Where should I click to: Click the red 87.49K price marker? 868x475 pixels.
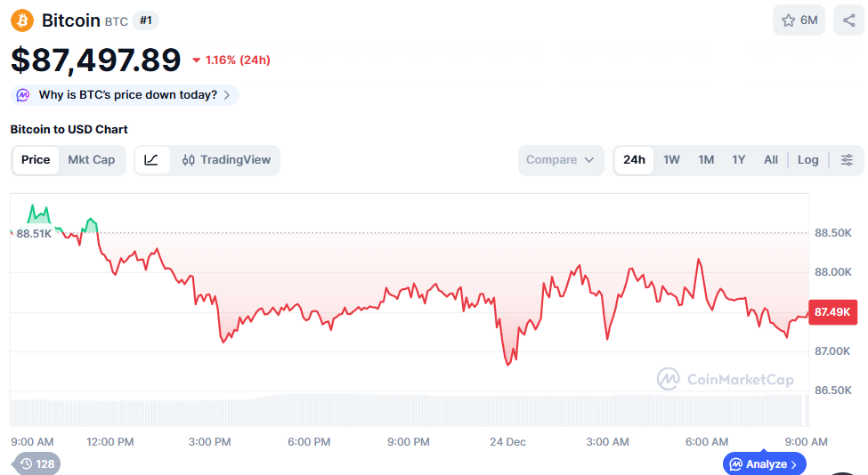pos(833,312)
